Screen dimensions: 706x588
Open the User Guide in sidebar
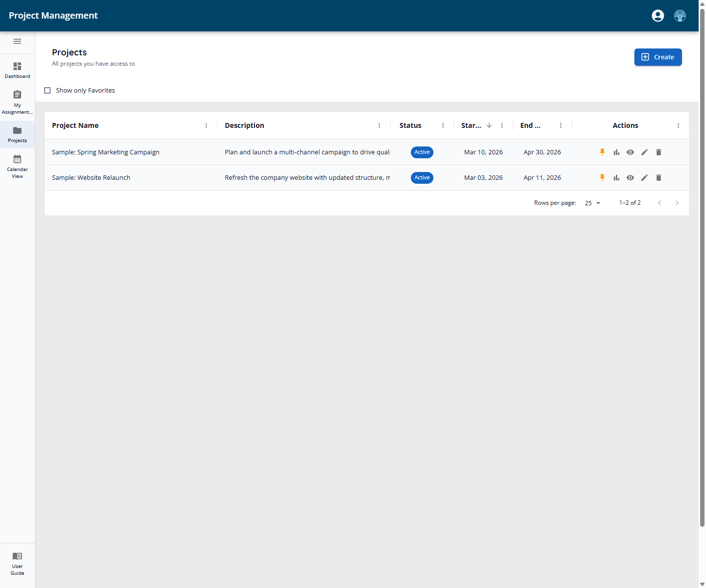tap(17, 563)
